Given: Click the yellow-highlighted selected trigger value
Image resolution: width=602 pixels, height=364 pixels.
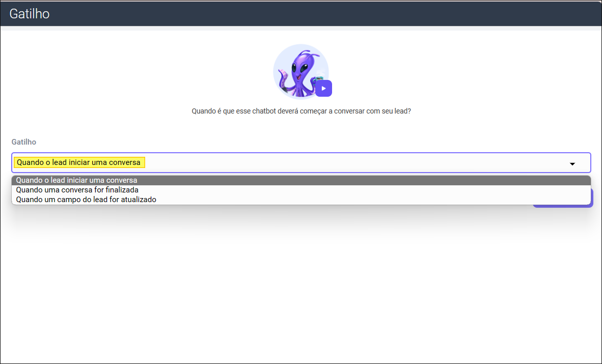Looking at the screenshot, I should pyautogui.click(x=79, y=162).
